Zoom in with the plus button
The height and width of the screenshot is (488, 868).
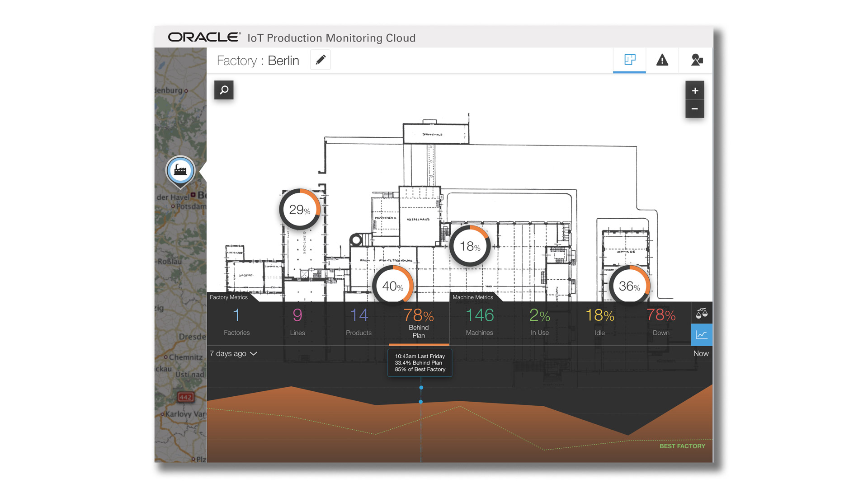[x=695, y=91]
